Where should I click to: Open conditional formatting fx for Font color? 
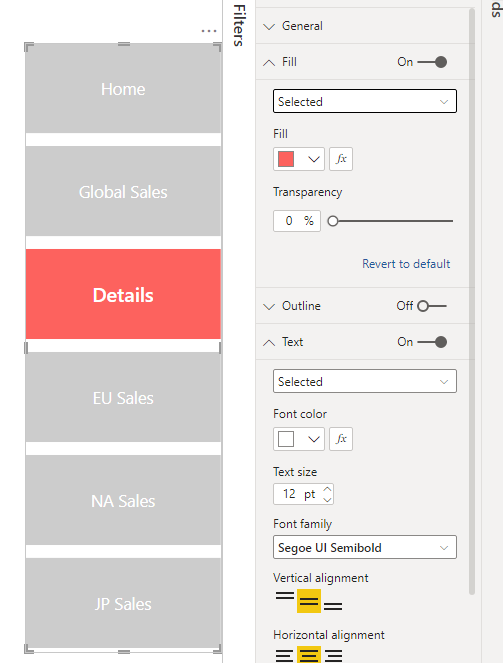[341, 439]
